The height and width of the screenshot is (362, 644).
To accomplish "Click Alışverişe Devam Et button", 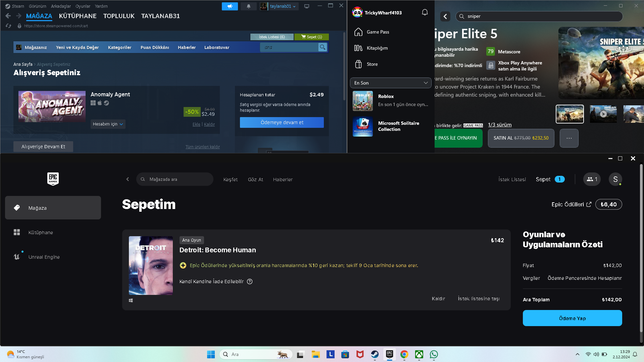I will [43, 147].
